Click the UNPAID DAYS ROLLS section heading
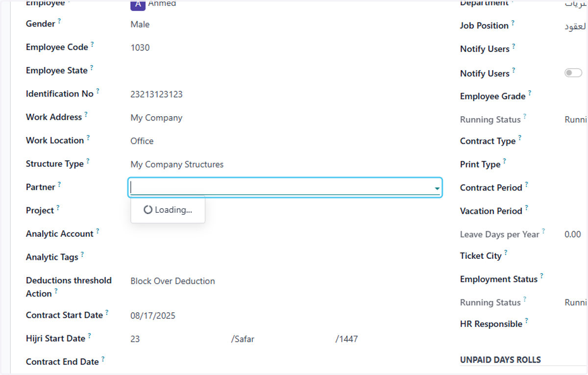The width and height of the screenshot is (588, 375). 500,360
